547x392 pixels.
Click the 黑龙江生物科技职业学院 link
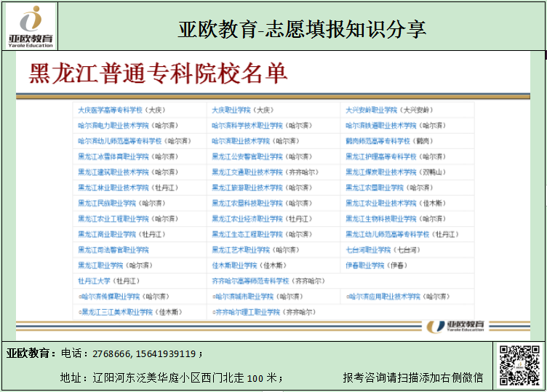click(381, 219)
